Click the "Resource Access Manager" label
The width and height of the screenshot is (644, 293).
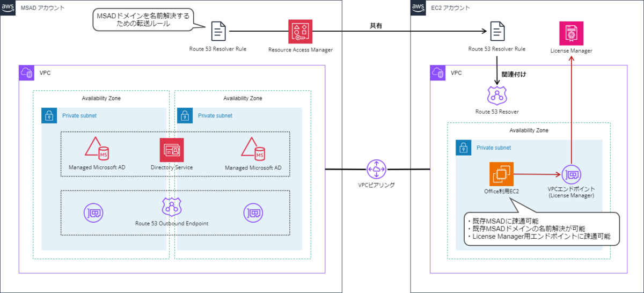click(x=301, y=49)
